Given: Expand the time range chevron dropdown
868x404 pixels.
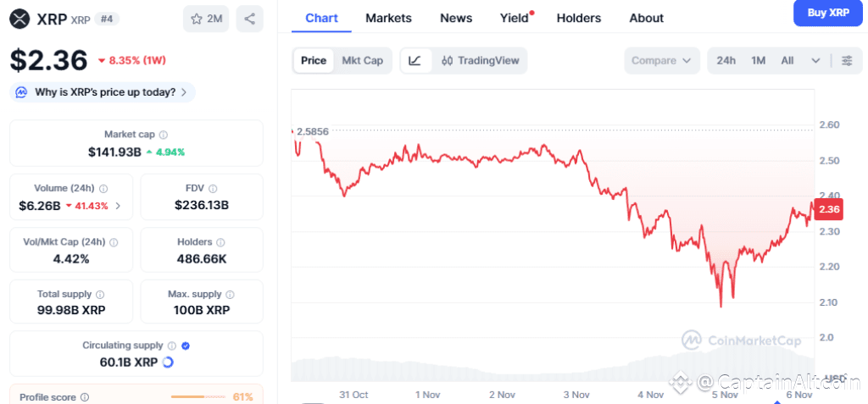Looking at the screenshot, I should coord(815,61).
